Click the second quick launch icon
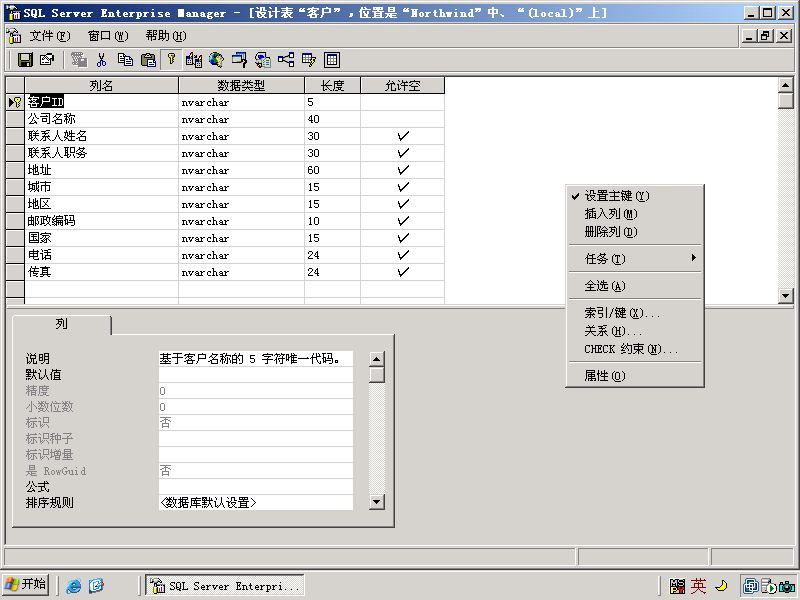800x600 pixels. tap(96, 585)
